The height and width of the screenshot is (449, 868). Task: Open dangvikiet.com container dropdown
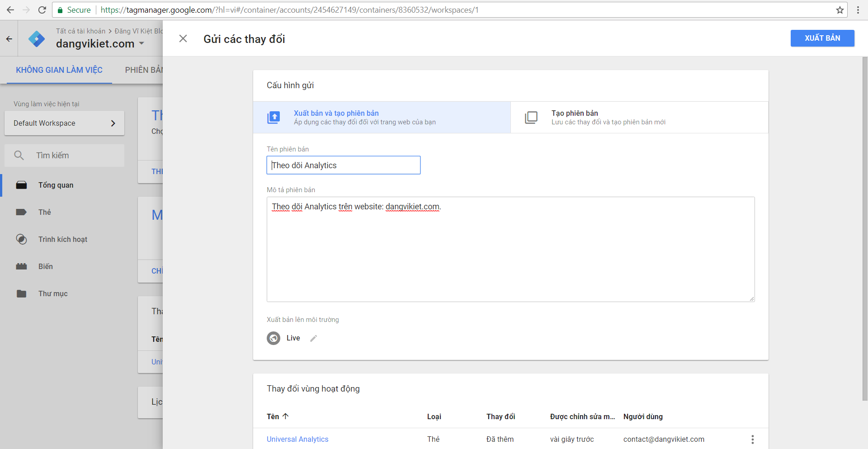(100, 43)
